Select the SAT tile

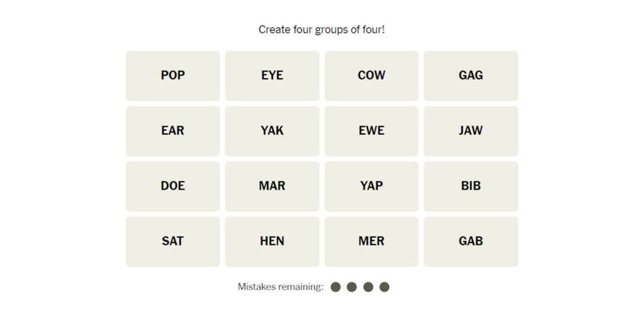173,242
